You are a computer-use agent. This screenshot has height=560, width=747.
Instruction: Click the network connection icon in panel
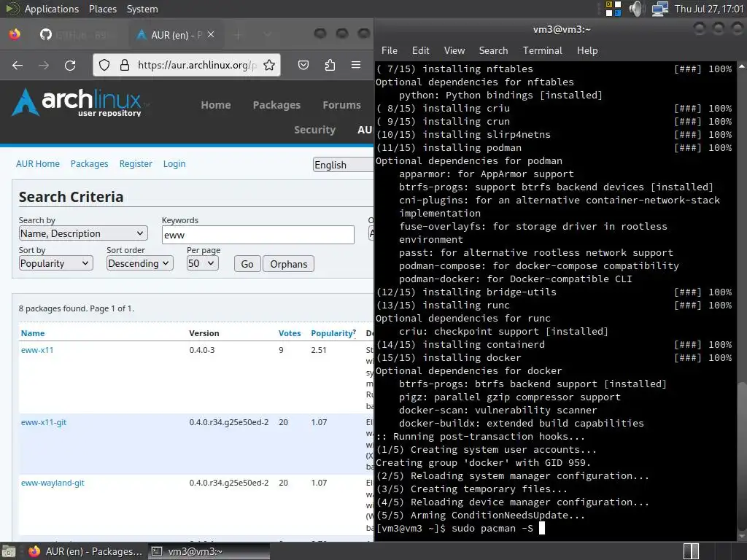coord(659,9)
